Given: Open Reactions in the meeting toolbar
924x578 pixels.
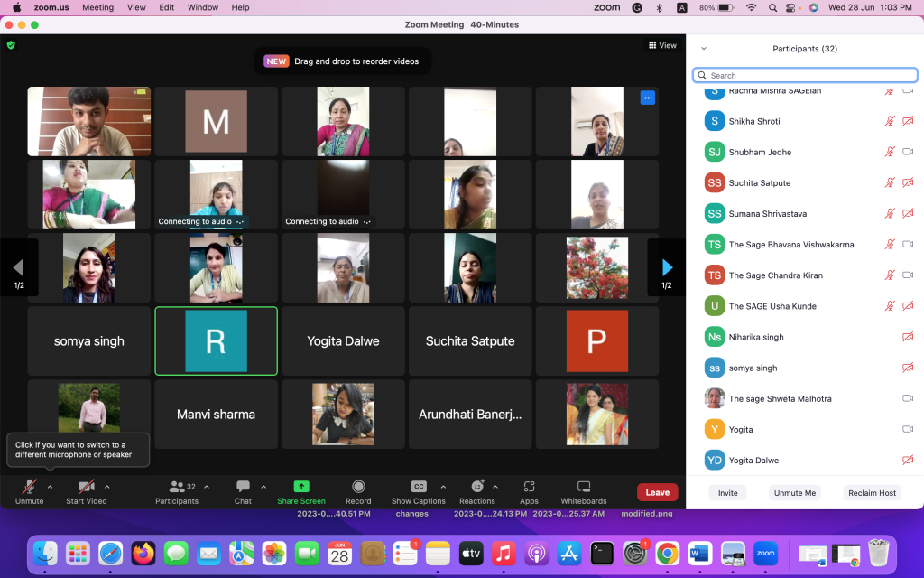Looking at the screenshot, I should coord(477,487).
